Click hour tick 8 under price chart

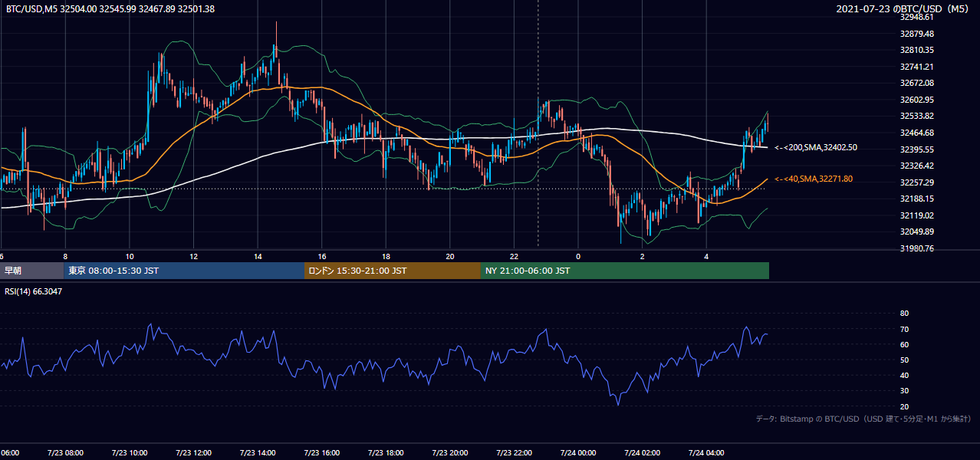coord(65,256)
